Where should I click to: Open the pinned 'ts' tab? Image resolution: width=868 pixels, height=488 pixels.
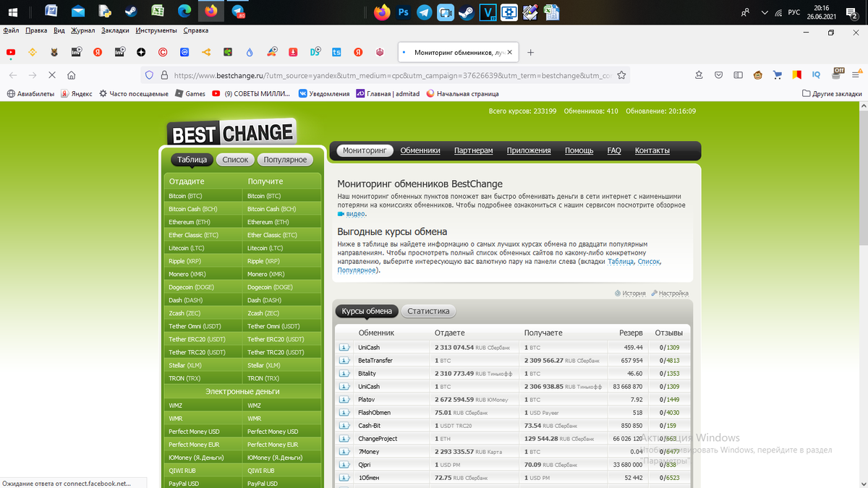(336, 52)
